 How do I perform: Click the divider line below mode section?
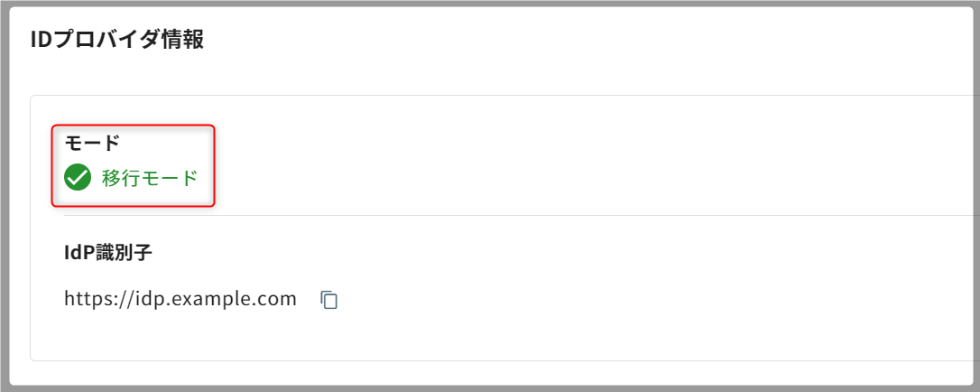[x=505, y=216]
